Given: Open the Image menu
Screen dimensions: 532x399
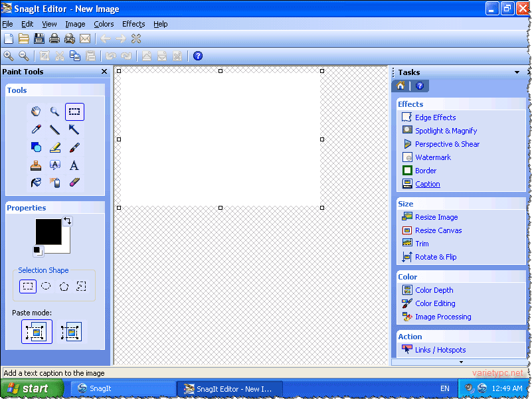Looking at the screenshot, I should coord(75,24).
